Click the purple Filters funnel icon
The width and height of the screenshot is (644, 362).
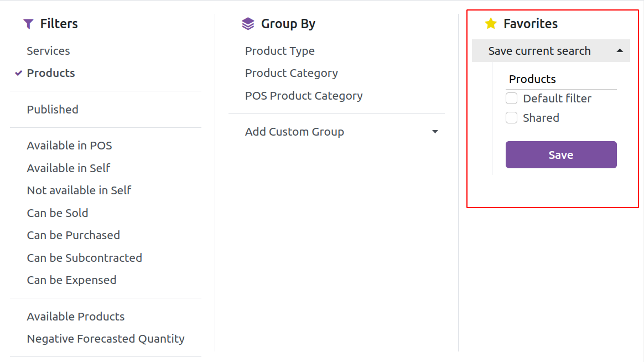coord(28,24)
